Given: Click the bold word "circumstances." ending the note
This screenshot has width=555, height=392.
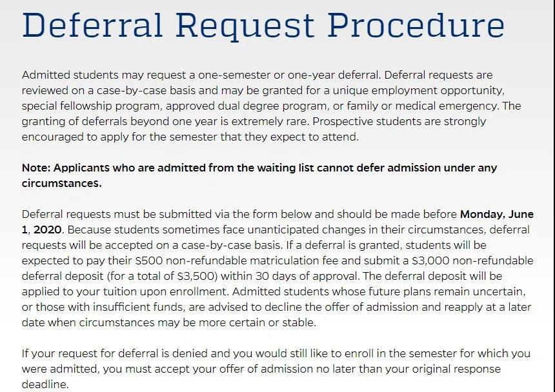Looking at the screenshot, I should point(61,183).
